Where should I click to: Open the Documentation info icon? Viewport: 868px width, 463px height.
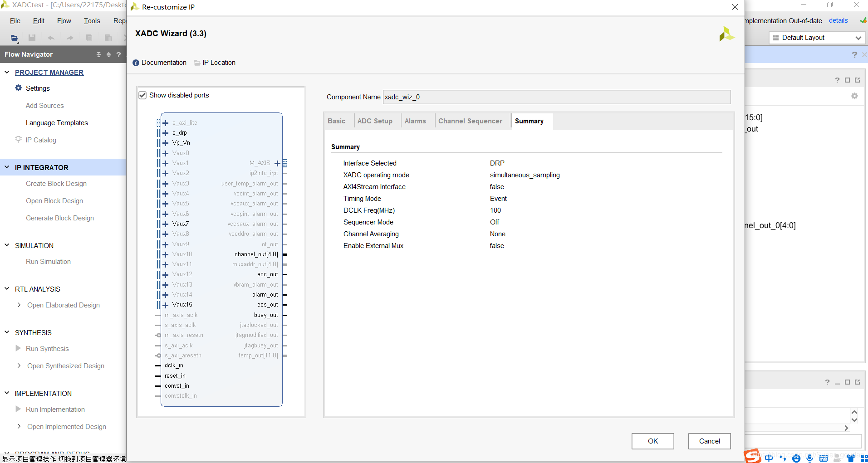point(136,63)
